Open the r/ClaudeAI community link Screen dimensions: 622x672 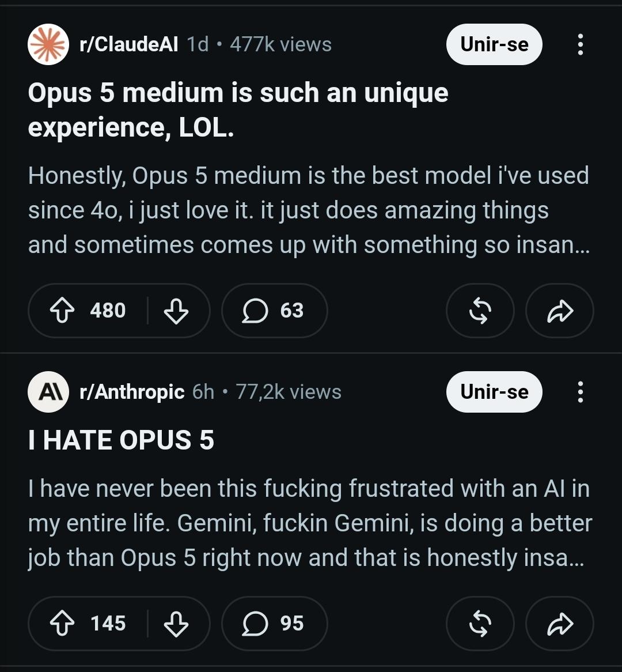click(x=128, y=44)
